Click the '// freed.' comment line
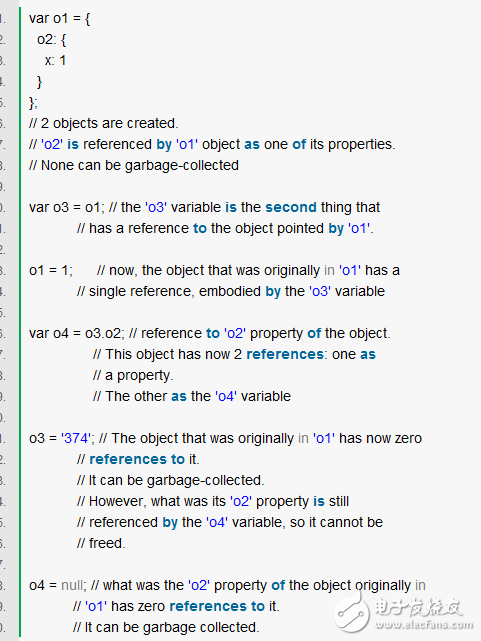 click(101, 543)
